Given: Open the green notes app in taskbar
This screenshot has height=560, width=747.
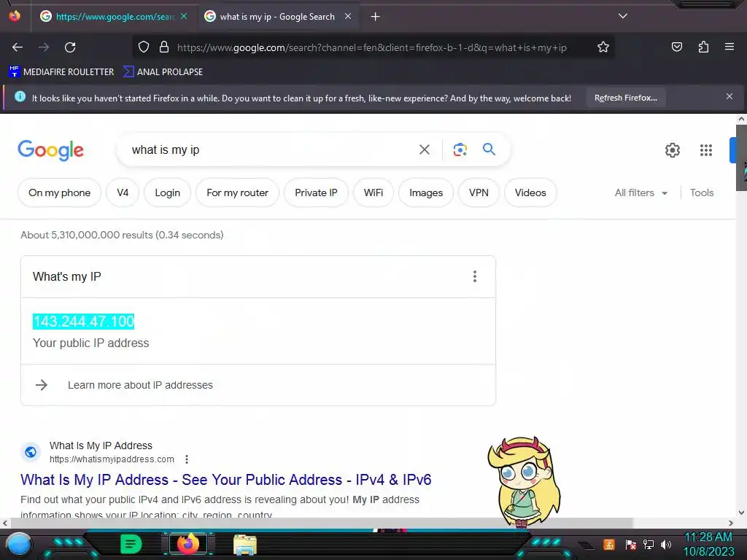Looking at the screenshot, I should [131, 544].
